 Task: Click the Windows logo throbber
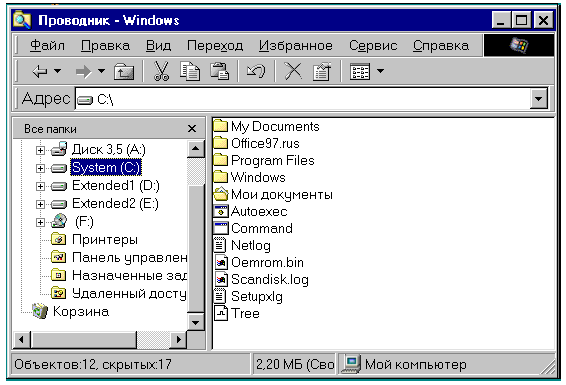point(519,45)
